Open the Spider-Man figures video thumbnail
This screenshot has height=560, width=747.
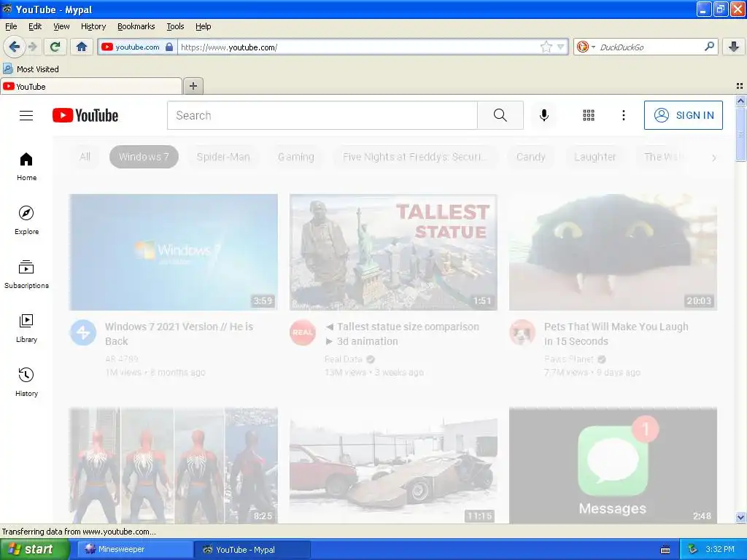[x=174, y=466]
